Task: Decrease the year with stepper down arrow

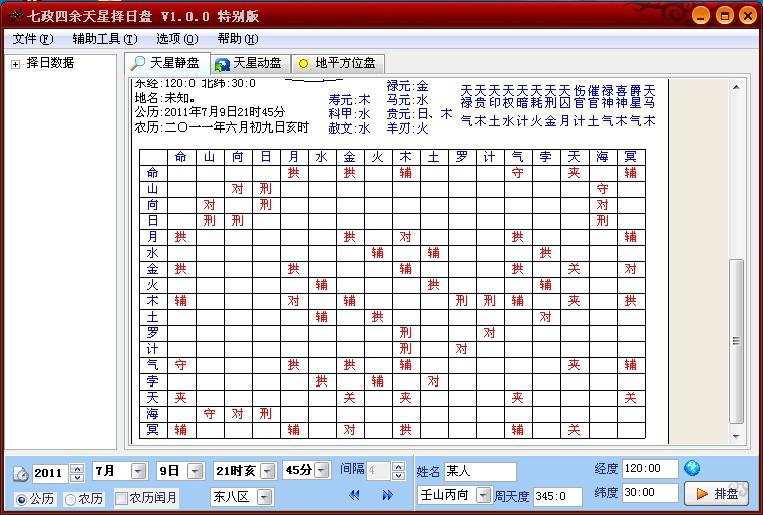Action: tap(77, 477)
